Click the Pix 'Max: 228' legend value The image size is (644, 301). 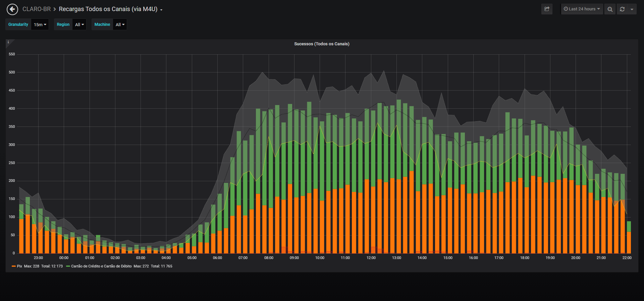32,266
